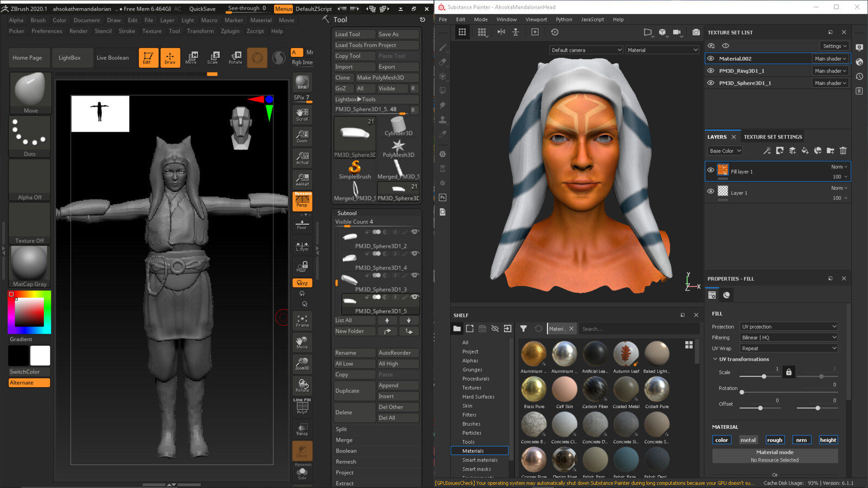
Task: Select the Aluminium gold material thumbnail
Action: 533,354
